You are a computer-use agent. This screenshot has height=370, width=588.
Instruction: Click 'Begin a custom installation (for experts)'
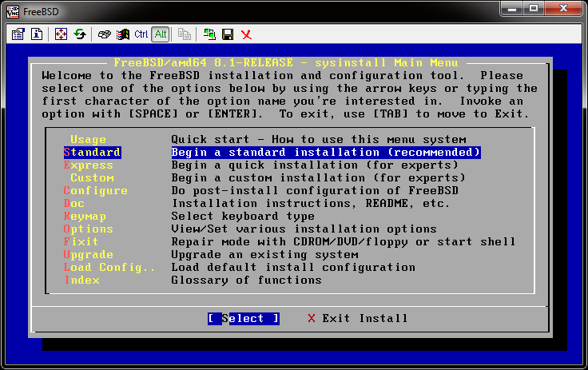point(319,178)
